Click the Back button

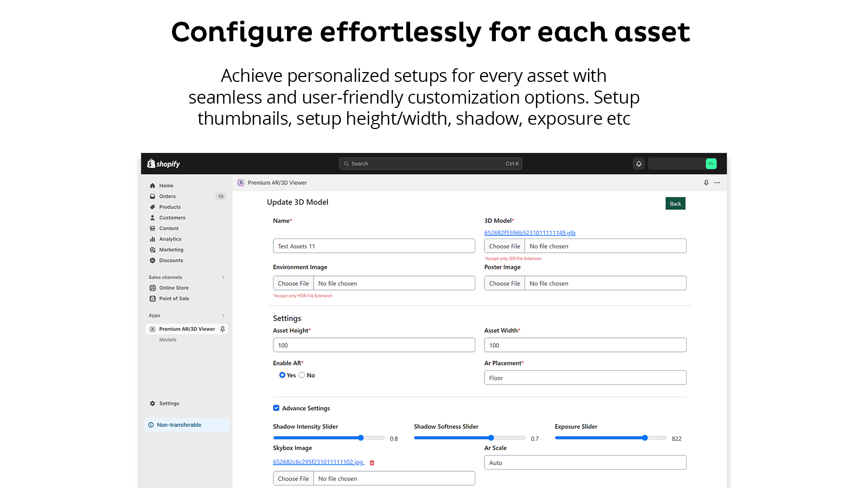675,204
